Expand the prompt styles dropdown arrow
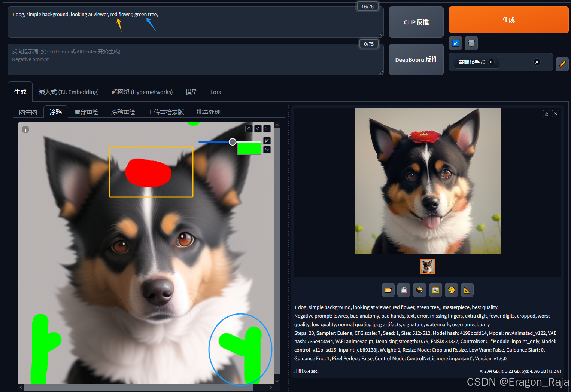Screen dimensions: 571x392 pos(543,62)
